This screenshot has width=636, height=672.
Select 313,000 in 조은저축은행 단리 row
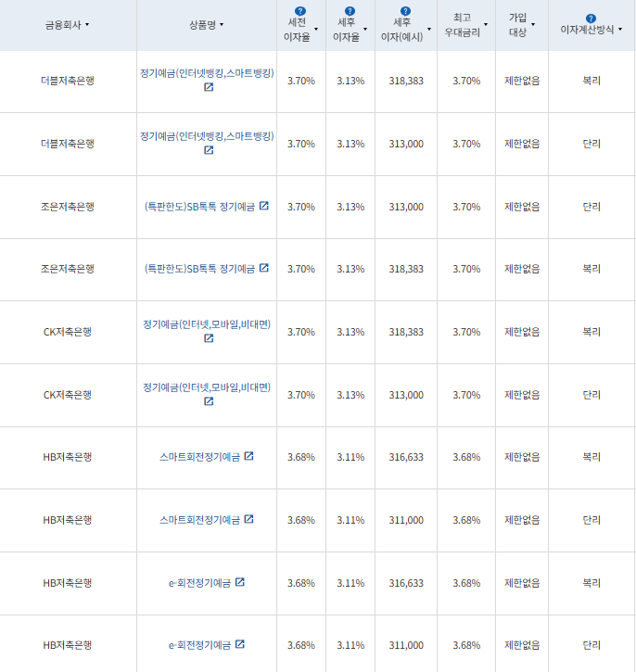click(x=406, y=207)
